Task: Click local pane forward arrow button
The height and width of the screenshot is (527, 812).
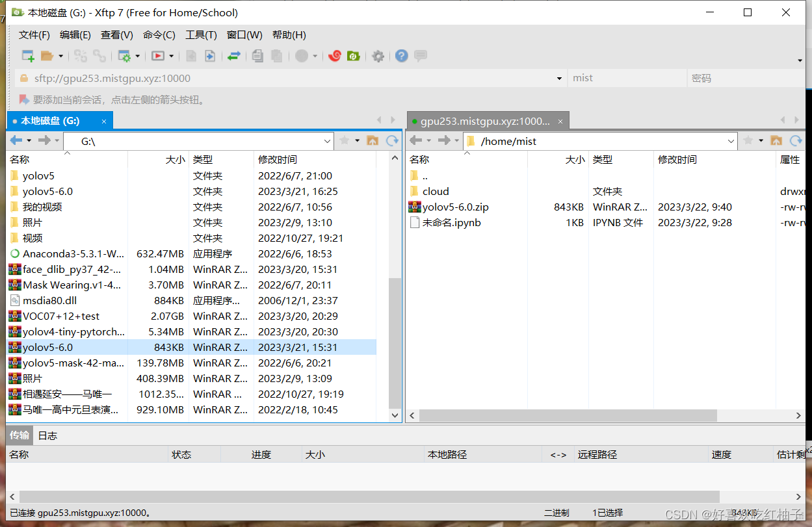Action: [44, 140]
